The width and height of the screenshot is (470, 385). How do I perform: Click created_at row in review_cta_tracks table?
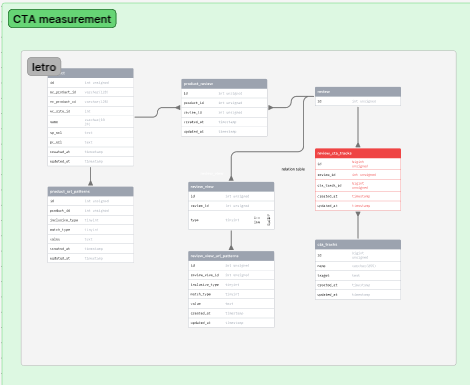[x=358, y=196]
